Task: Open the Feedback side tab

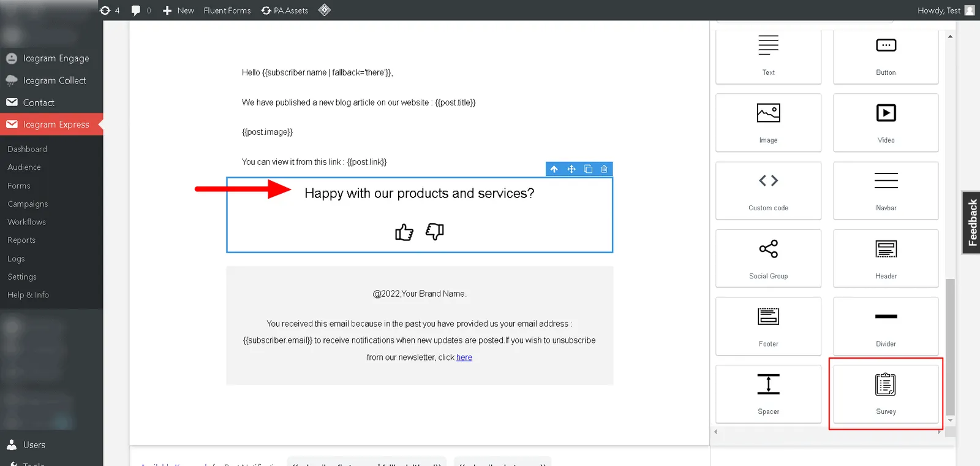Action: point(971,223)
